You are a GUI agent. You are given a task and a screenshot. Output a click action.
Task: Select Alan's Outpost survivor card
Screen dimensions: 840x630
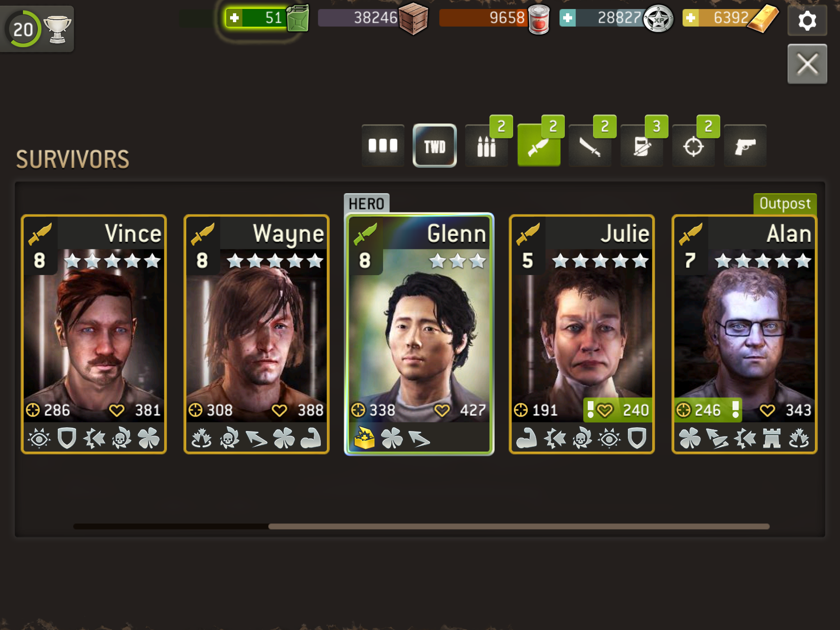click(744, 334)
